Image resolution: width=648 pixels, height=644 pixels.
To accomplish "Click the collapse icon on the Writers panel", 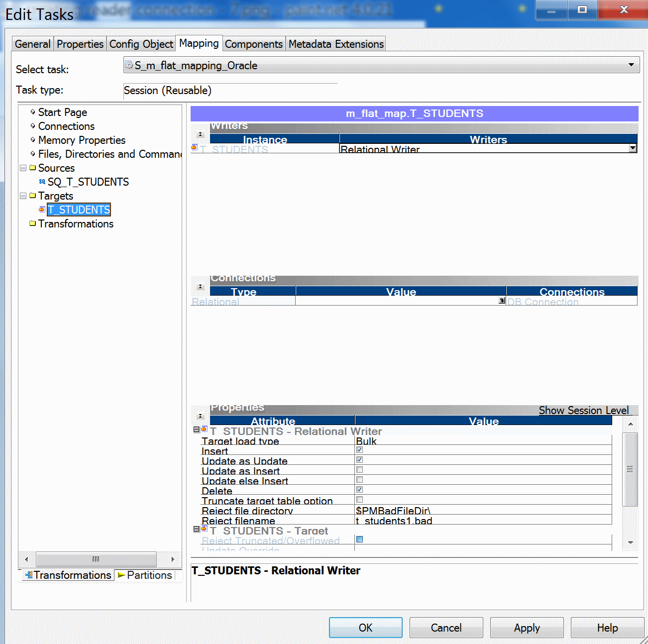I will coord(200,133).
